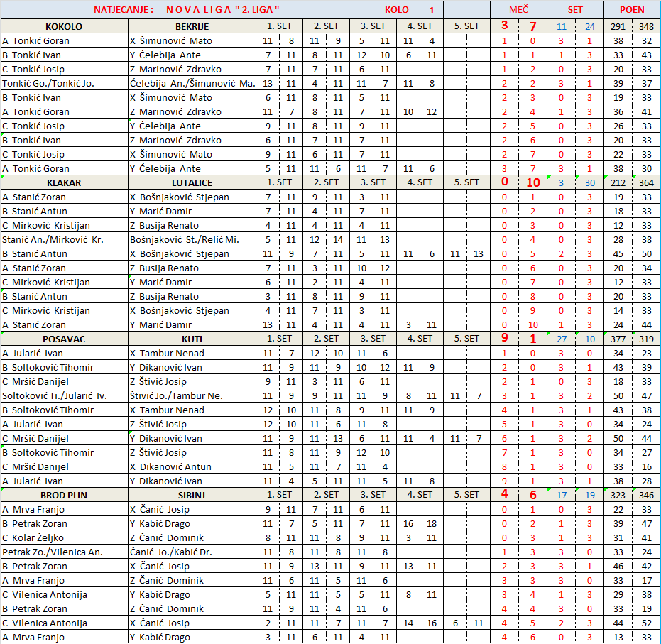Click the BEKRIJE team header cell
The height and width of the screenshot is (644, 661).
[192, 26]
